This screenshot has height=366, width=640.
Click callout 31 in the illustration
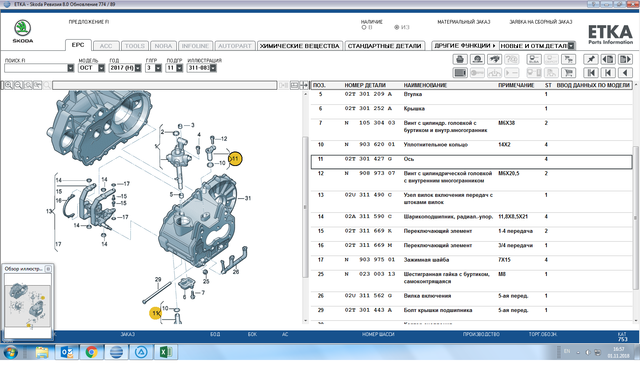point(248,198)
